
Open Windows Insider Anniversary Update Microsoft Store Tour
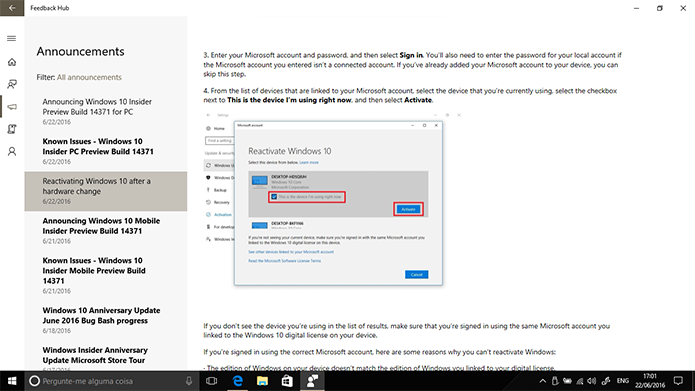click(105, 357)
